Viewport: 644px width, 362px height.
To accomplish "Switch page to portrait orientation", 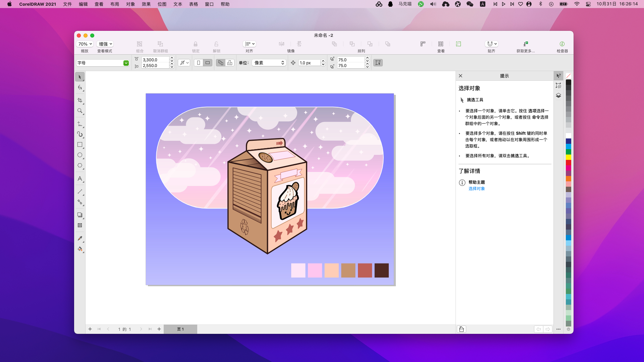I will click(x=199, y=63).
